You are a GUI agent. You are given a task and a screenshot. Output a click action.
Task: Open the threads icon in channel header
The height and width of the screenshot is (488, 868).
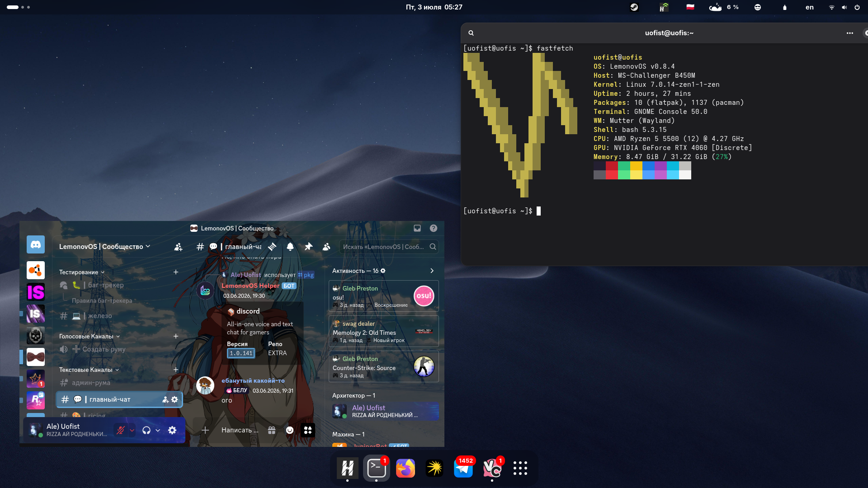(x=272, y=247)
